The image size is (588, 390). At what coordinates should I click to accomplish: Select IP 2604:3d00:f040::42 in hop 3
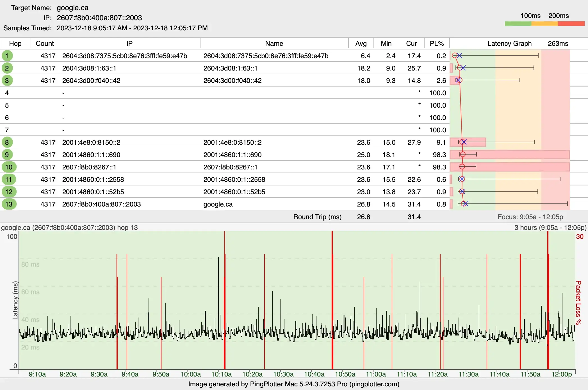91,81
